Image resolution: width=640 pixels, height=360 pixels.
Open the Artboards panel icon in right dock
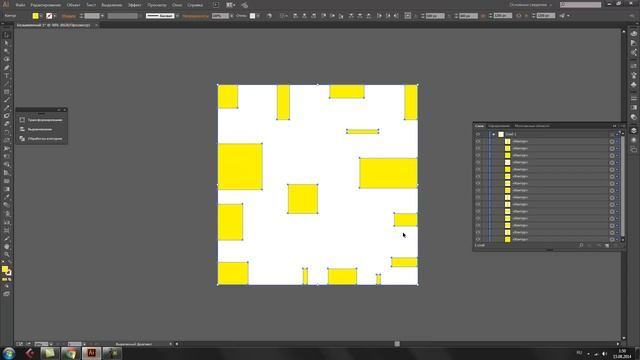(x=633, y=149)
